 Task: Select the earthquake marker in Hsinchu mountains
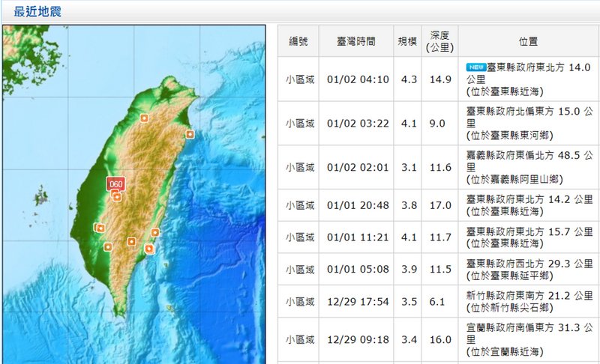(144, 118)
